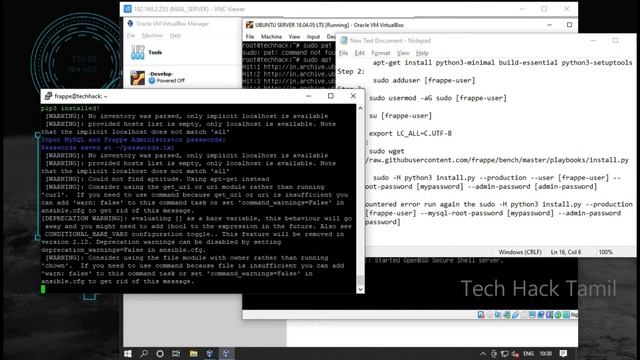Open File Explorer from the taskbar
The image size is (640, 360).
193,353
